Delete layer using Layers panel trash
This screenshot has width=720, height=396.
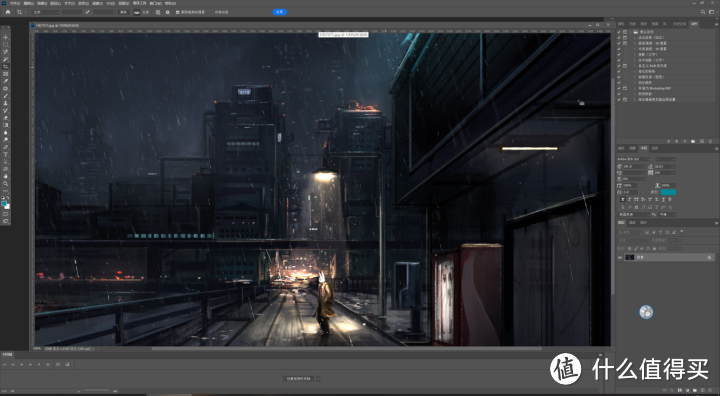(x=710, y=390)
